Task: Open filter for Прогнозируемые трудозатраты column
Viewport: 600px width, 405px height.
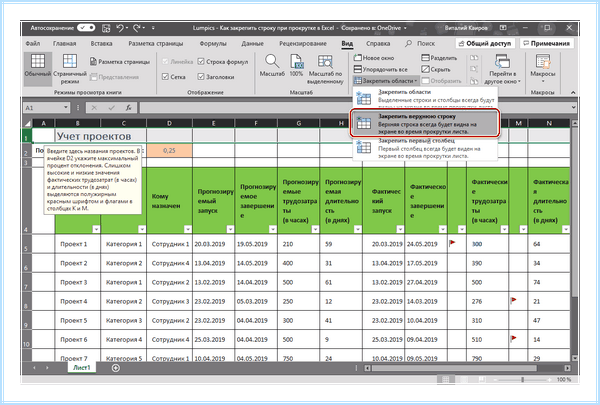Action: click(x=315, y=229)
